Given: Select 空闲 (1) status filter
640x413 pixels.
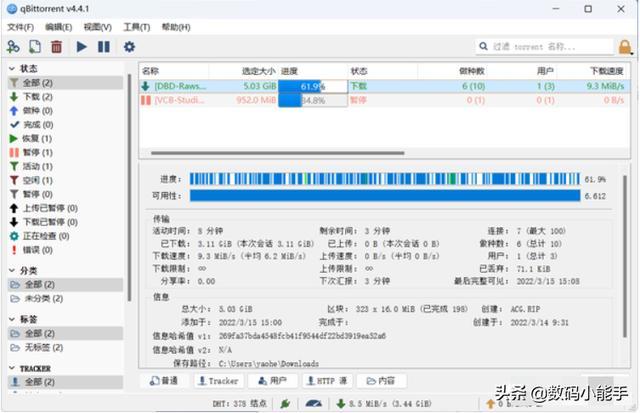Looking at the screenshot, I should [x=65, y=180].
